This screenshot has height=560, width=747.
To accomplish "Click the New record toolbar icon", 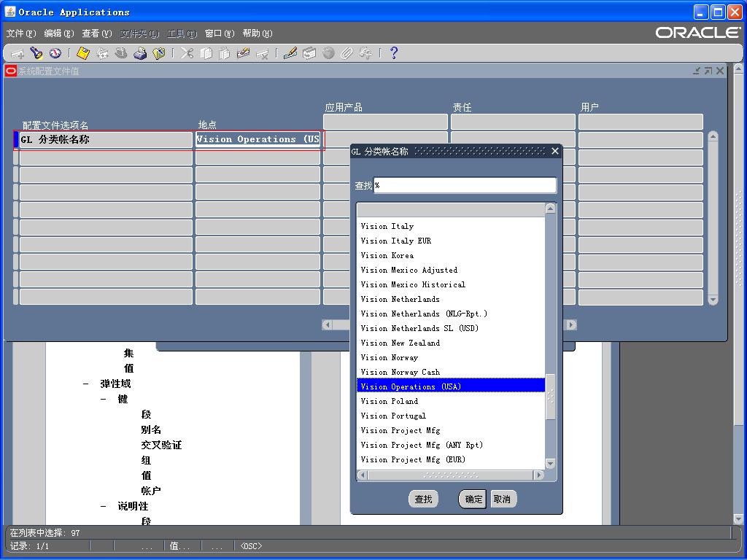I will [x=18, y=53].
